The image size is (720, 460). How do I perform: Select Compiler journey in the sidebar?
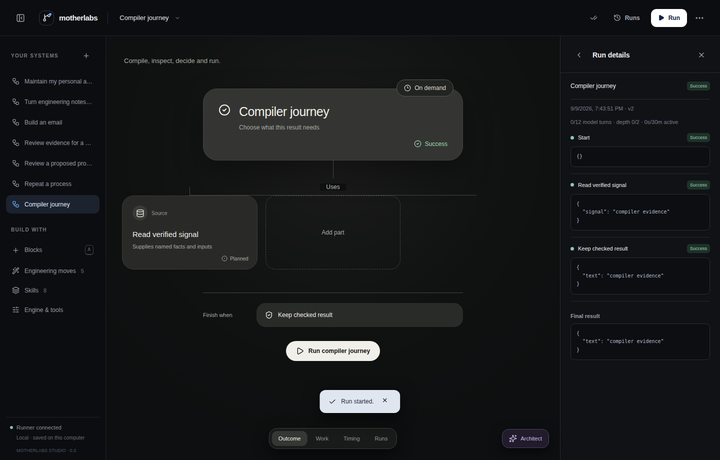[53, 204]
